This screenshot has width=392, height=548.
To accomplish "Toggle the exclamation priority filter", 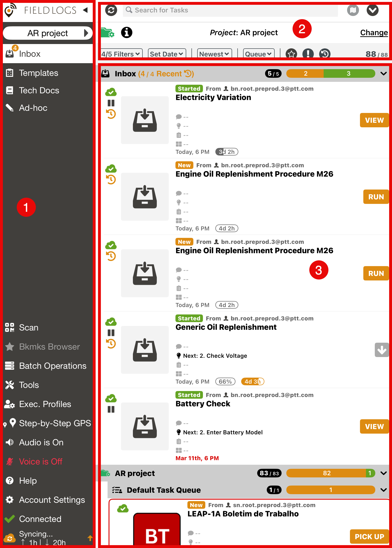I will click(308, 54).
